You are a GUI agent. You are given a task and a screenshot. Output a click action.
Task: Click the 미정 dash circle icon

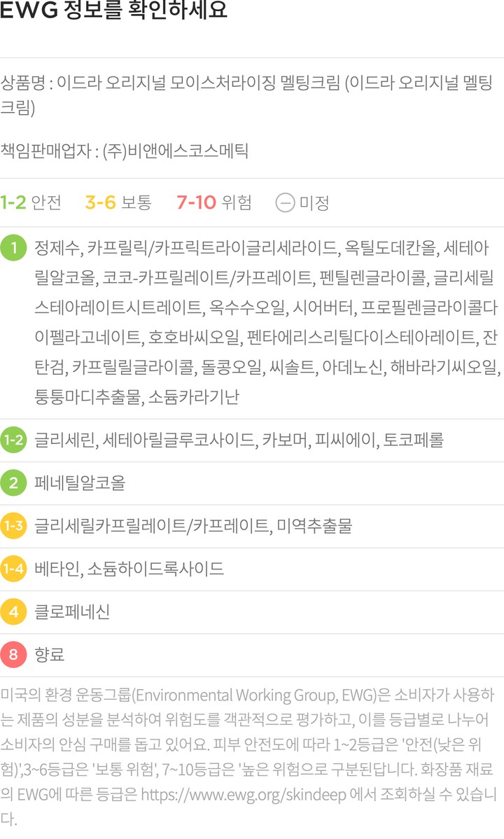[x=284, y=203]
